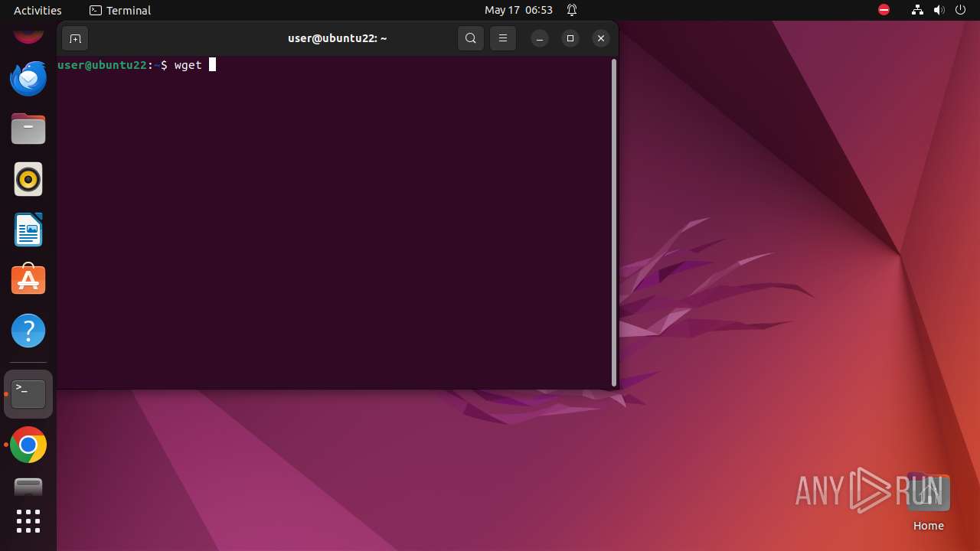Open the power system menu
This screenshot has width=980, height=551.
[961, 10]
